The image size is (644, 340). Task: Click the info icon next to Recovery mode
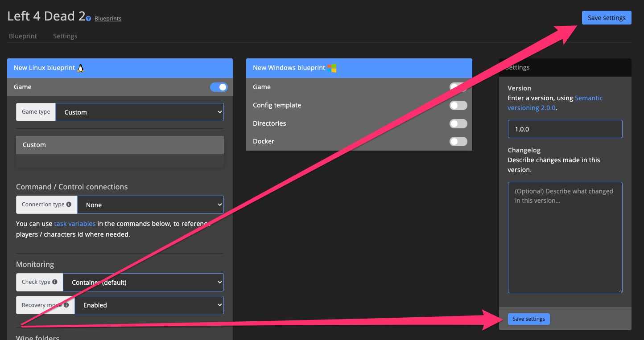[x=66, y=305]
